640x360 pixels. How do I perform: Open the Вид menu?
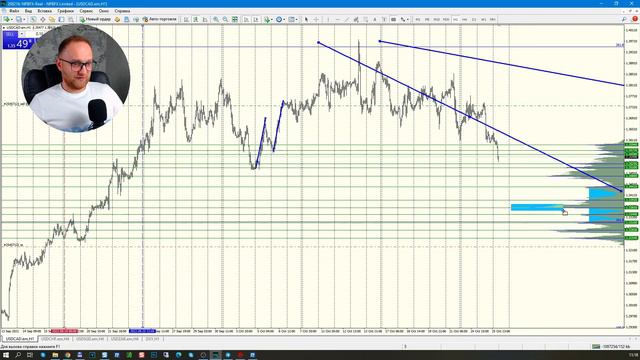[28, 11]
